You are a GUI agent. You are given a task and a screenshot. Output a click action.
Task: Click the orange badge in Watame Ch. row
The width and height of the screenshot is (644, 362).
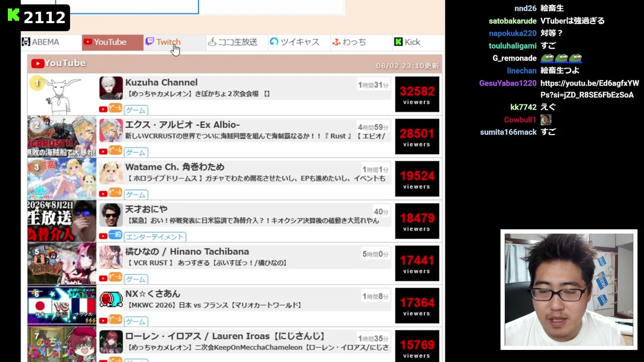[x=115, y=193]
